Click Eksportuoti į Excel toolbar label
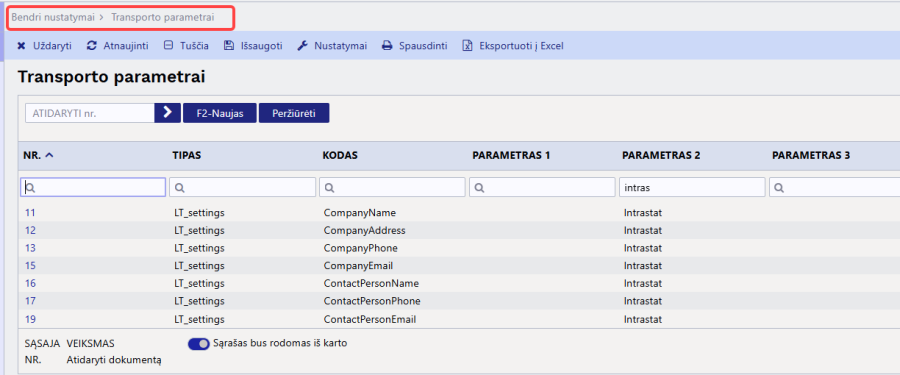This screenshot has height=375, width=900. [x=521, y=46]
